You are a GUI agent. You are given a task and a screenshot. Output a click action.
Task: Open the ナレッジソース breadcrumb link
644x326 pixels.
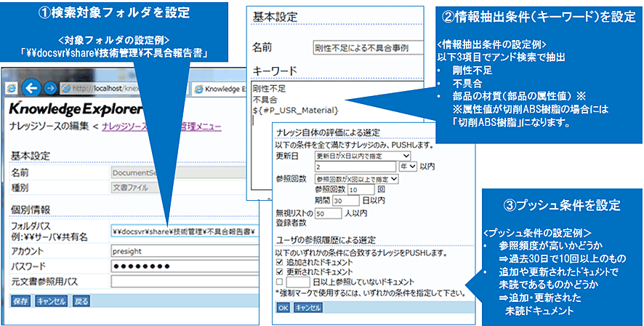(x=124, y=127)
